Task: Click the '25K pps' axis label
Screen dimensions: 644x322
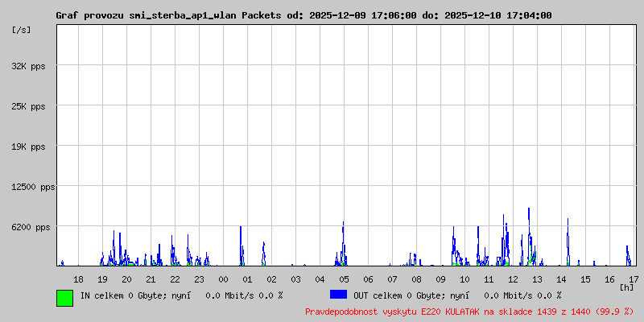Action: (x=28, y=106)
